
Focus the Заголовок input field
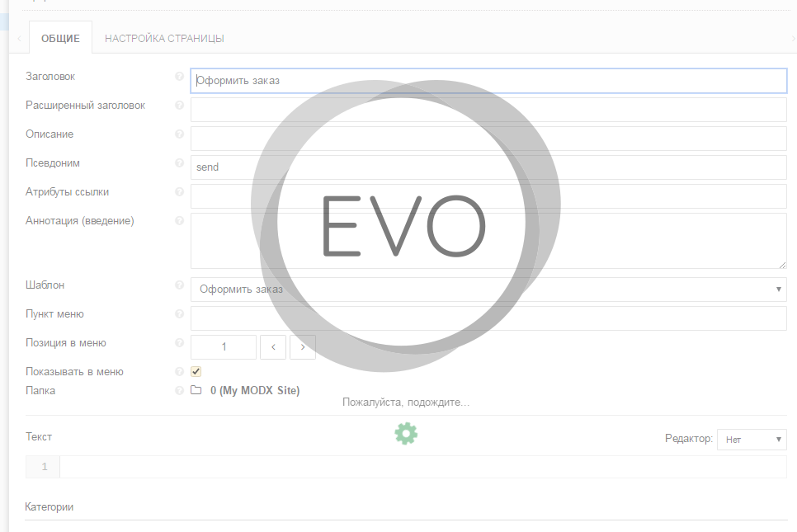tap(488, 81)
